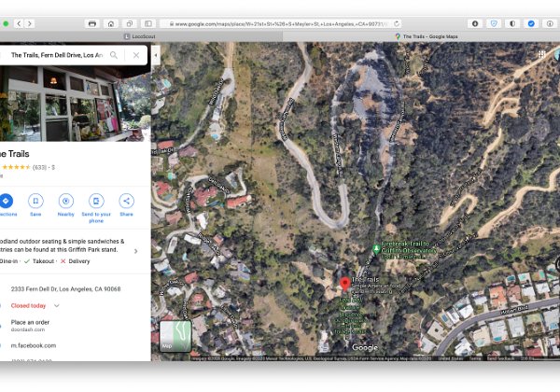The image size is (560, 392).
Task: Click the print icon in Safari toolbar
Action: [x=92, y=24]
